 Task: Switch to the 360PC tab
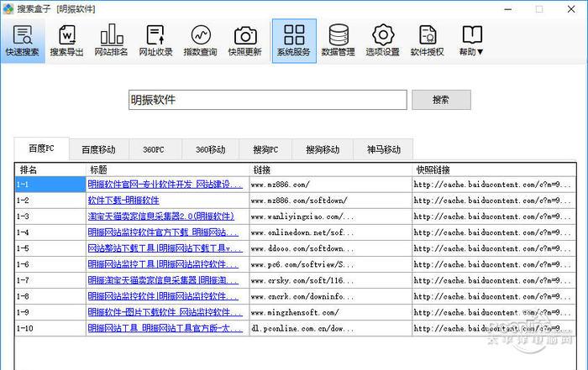point(154,149)
